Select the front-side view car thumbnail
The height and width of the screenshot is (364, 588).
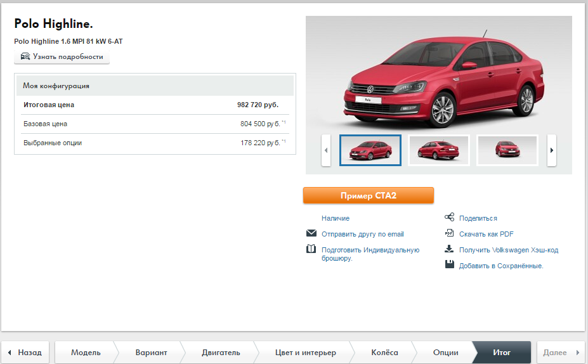coord(370,150)
